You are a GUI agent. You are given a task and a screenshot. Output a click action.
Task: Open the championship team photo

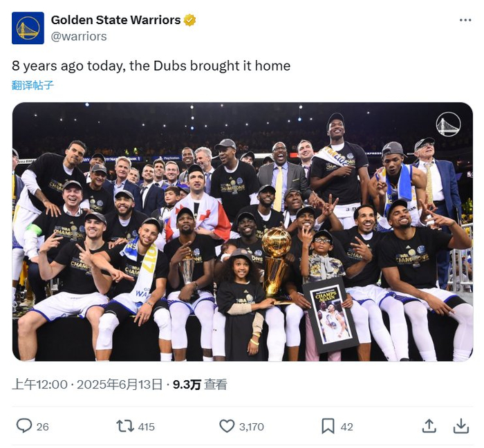[242, 232]
